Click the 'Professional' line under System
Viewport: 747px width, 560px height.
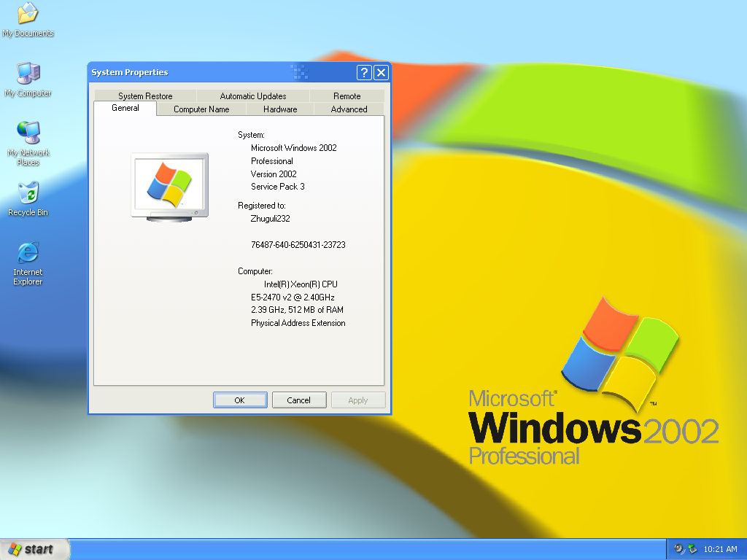pos(272,161)
